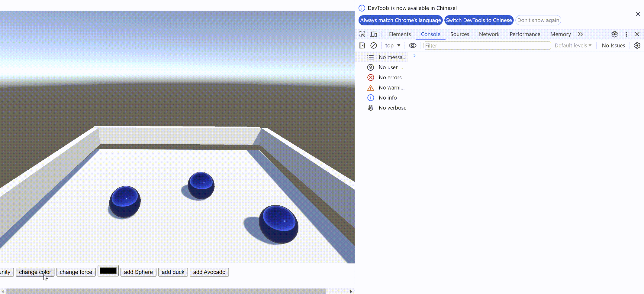The image size is (644, 294).
Task: Click the change color button
Action: pyautogui.click(x=35, y=272)
